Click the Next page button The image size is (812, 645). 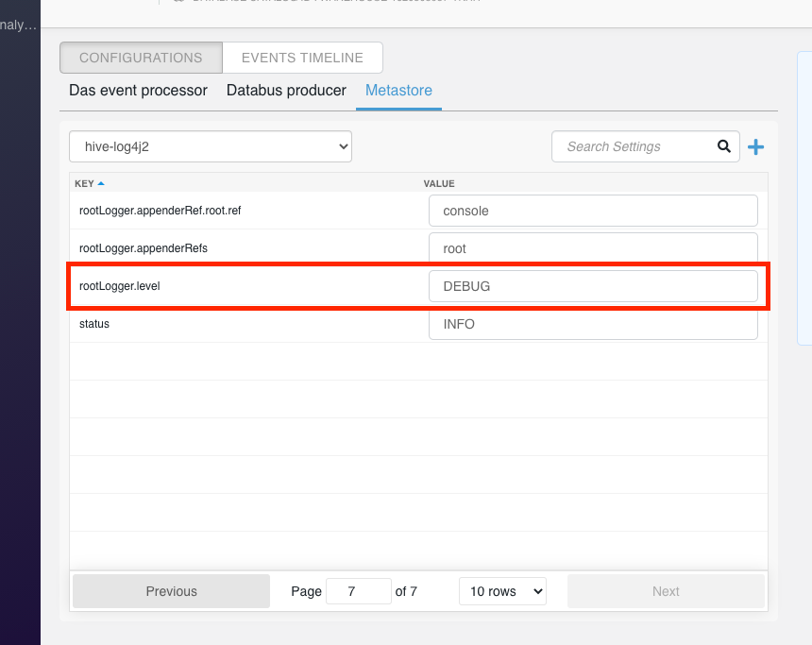point(666,591)
